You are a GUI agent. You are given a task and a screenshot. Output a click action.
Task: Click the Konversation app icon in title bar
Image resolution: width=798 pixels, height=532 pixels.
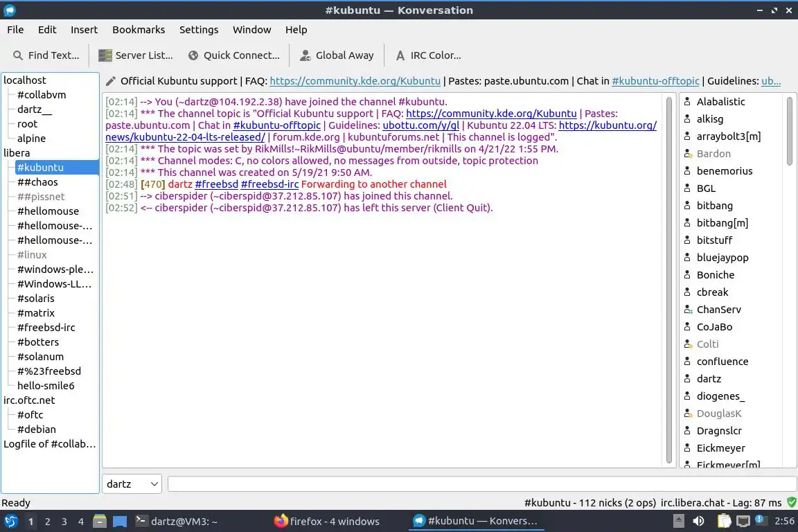9,10
